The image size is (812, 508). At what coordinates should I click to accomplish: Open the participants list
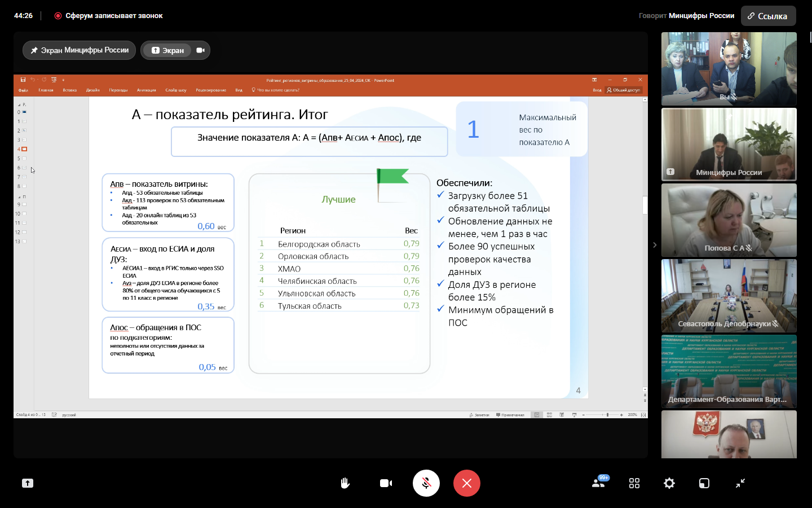coord(599,483)
